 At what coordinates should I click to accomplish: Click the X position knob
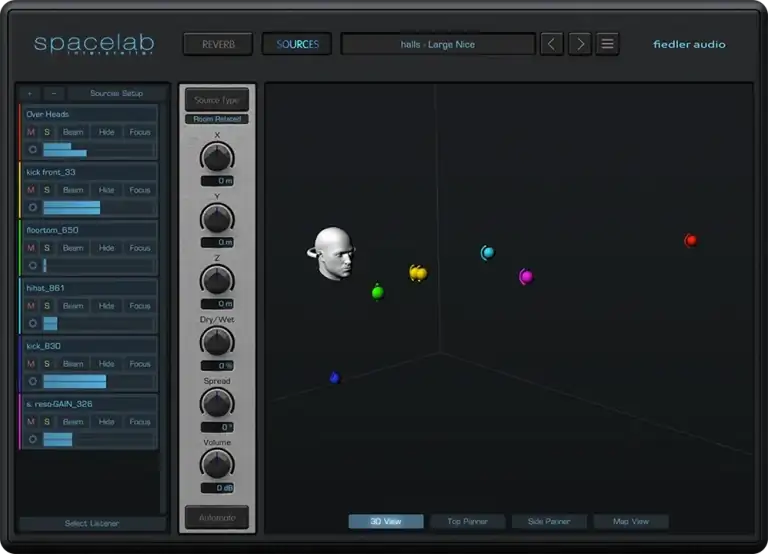pyautogui.click(x=217, y=157)
